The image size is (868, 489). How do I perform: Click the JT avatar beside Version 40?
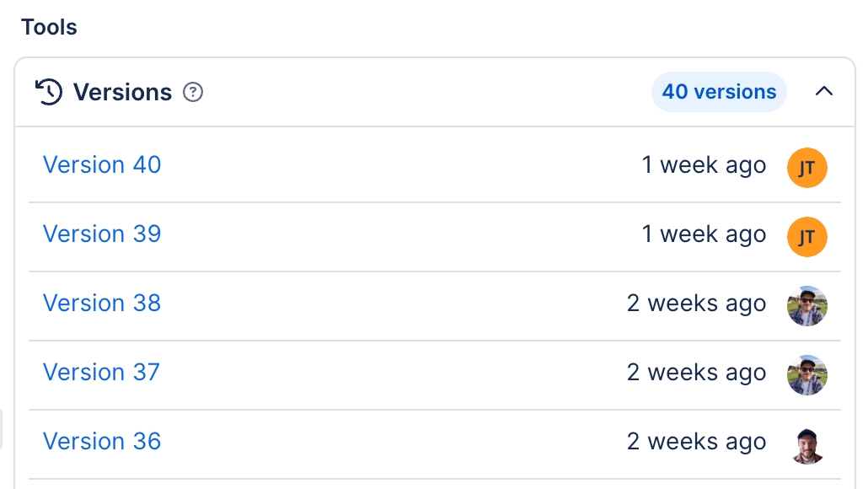[x=806, y=167]
